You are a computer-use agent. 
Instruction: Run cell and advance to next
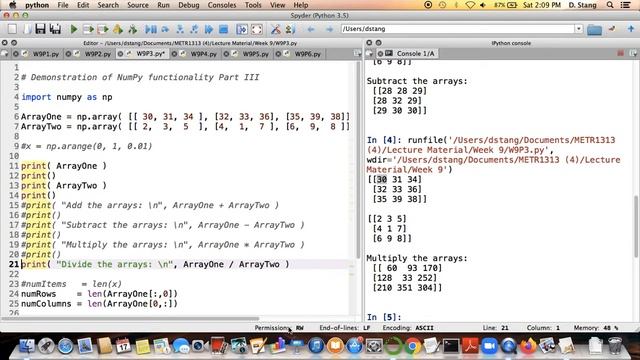[103, 29]
